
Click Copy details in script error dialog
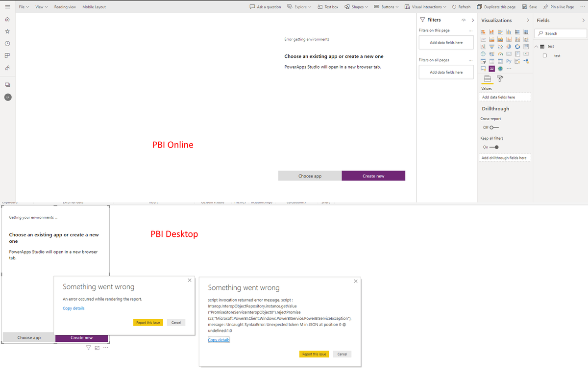[x=219, y=340]
